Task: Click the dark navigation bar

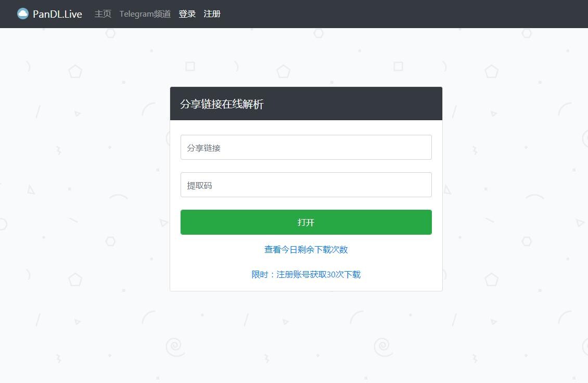Action: point(364,14)
